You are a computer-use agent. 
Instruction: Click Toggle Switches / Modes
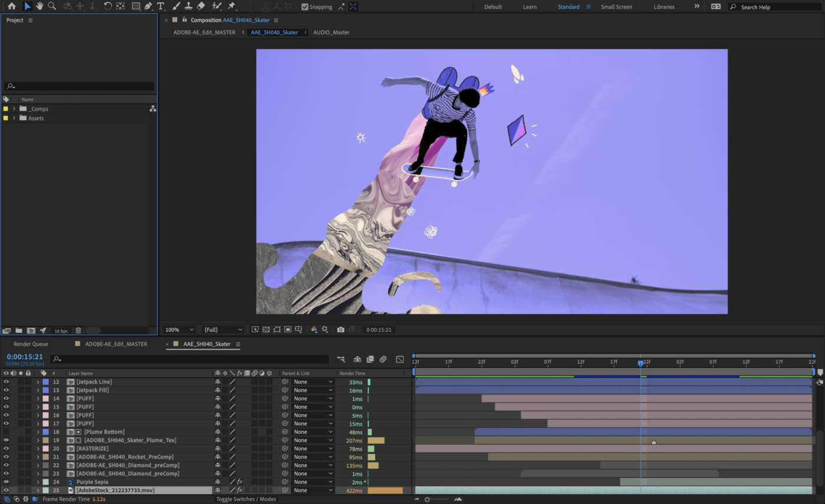point(246,499)
